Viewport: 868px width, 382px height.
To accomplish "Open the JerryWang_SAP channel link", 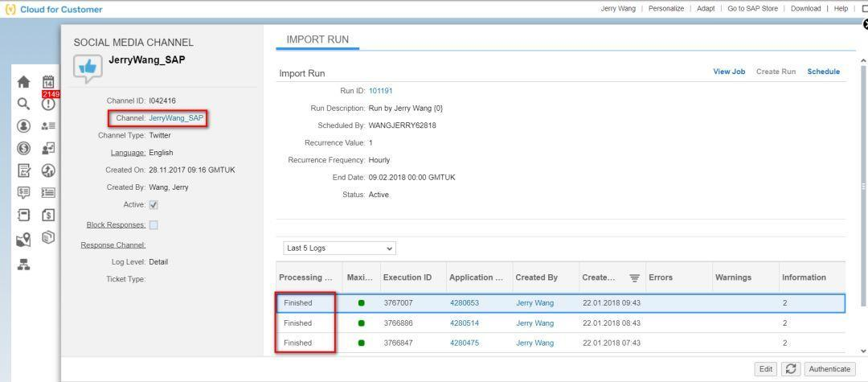I will tap(176, 118).
